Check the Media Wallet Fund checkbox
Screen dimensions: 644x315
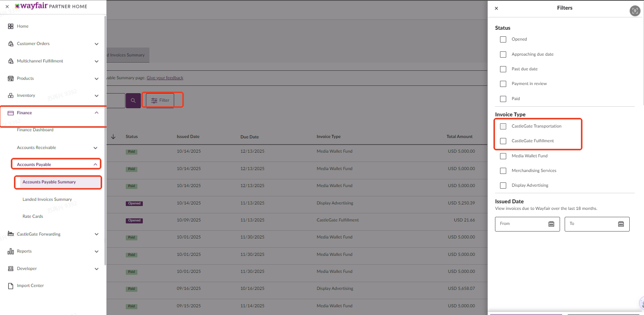503,156
